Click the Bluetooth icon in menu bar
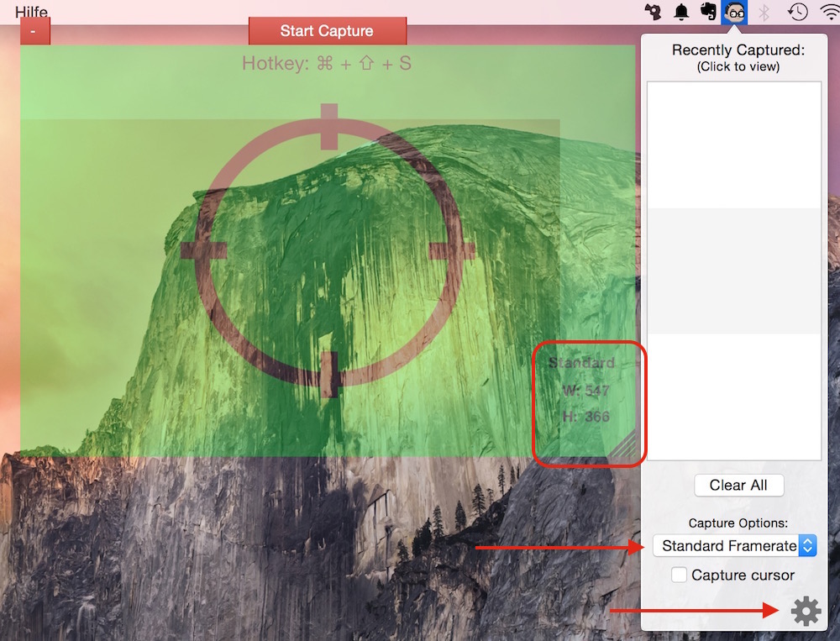Viewport: 840px width, 641px height. click(x=764, y=12)
